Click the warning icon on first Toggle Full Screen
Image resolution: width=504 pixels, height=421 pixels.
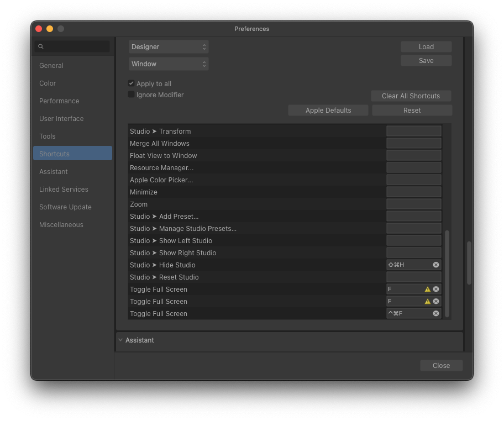click(x=427, y=288)
